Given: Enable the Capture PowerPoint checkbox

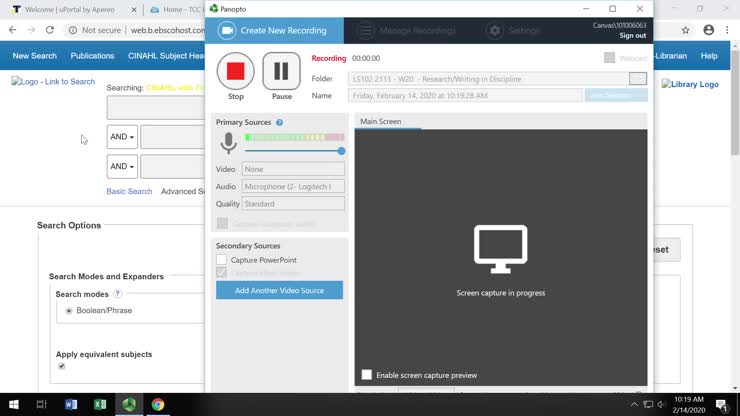Looking at the screenshot, I should coord(221,260).
